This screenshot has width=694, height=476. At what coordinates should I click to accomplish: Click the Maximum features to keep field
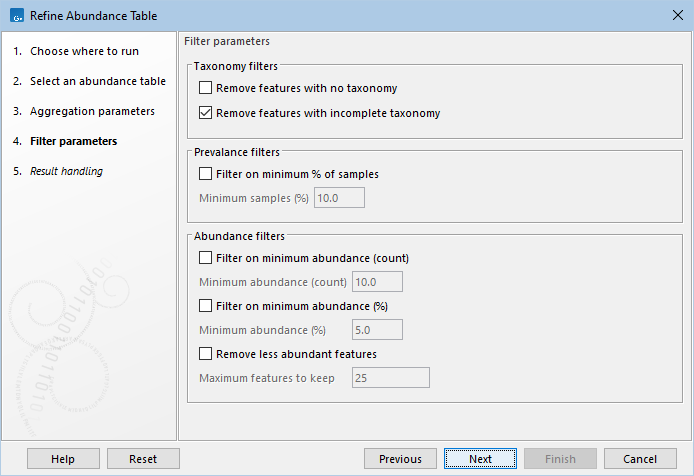coord(389,377)
